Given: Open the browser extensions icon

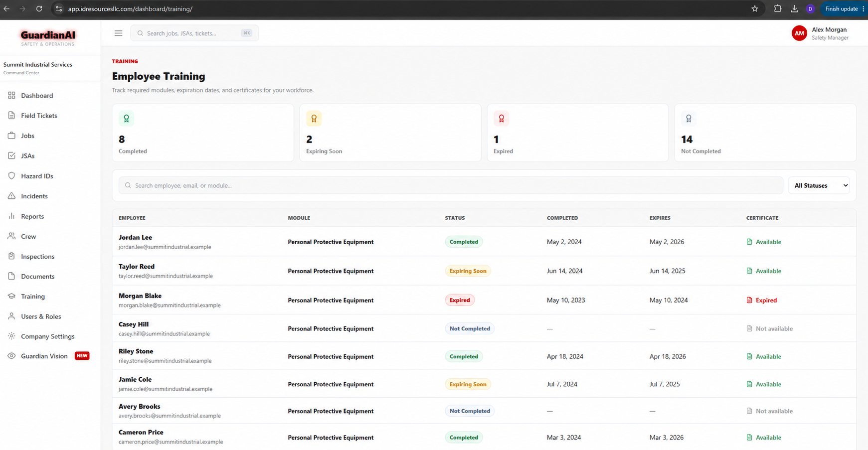Looking at the screenshot, I should (x=777, y=9).
